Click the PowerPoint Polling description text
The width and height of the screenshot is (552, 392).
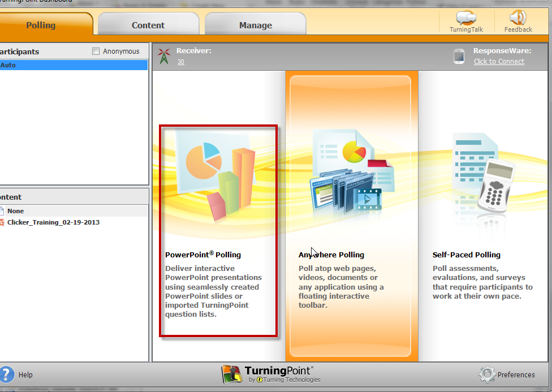tap(213, 291)
